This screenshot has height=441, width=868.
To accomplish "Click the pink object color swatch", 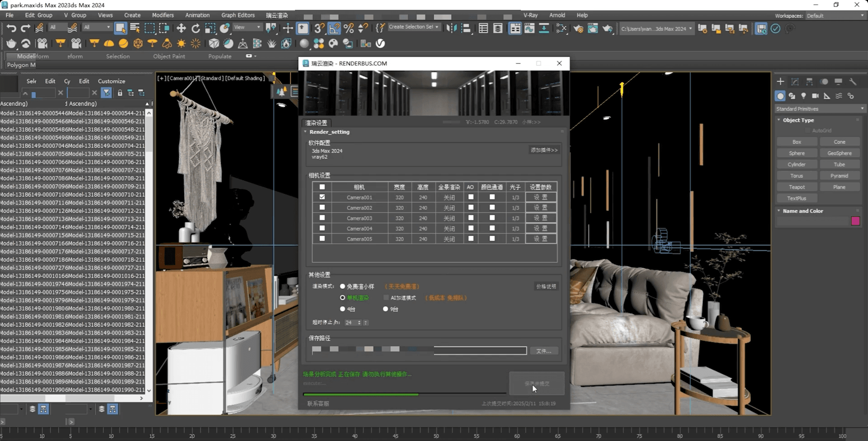I will coord(855,221).
